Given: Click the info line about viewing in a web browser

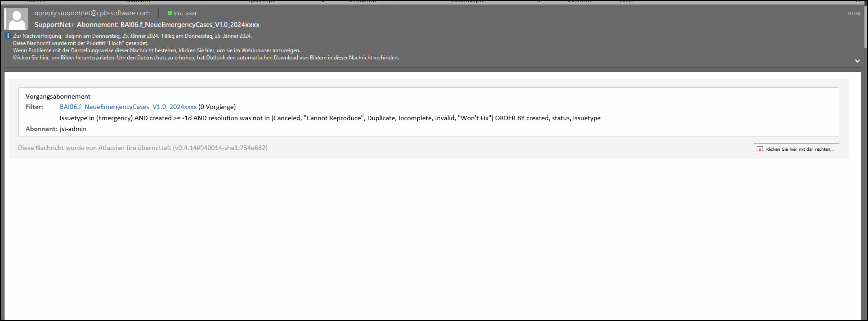Looking at the screenshot, I should pyautogui.click(x=157, y=50).
